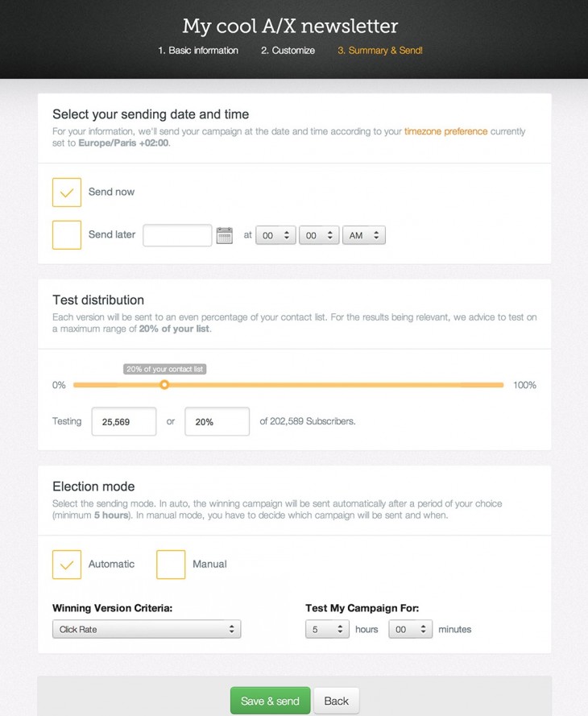Screen dimensions: 588x716
Task: Click the test distribution slider handle
Action: 164,385
